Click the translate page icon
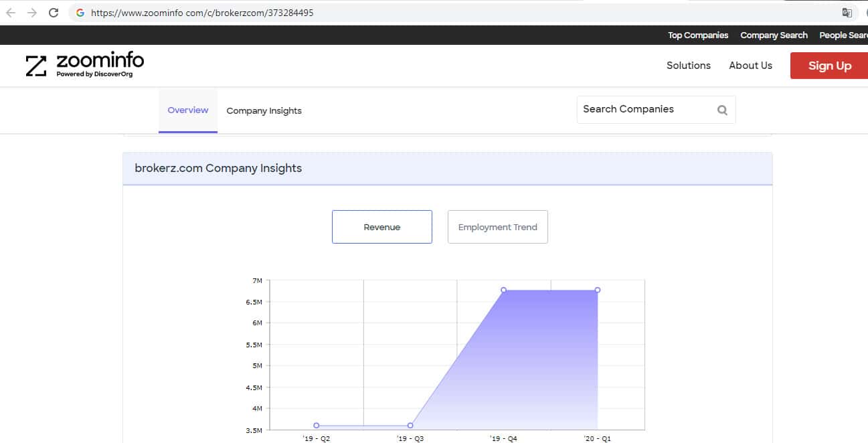868x443 pixels. point(847,13)
